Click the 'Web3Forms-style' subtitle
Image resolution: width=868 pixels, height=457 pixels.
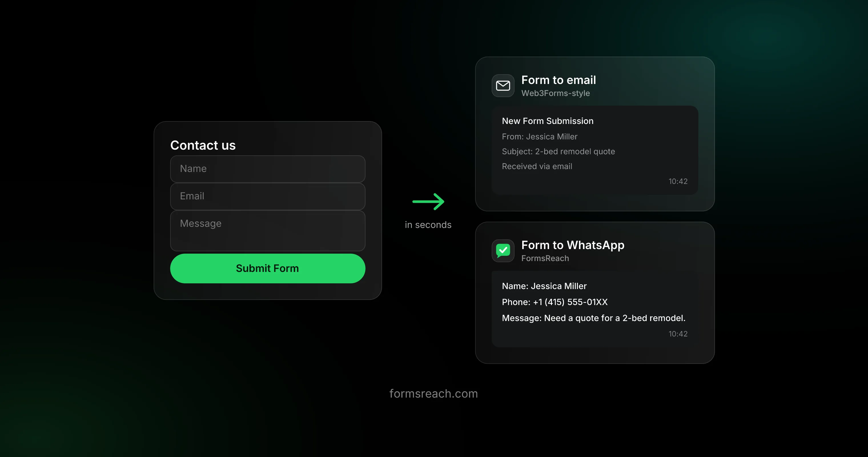(x=556, y=93)
